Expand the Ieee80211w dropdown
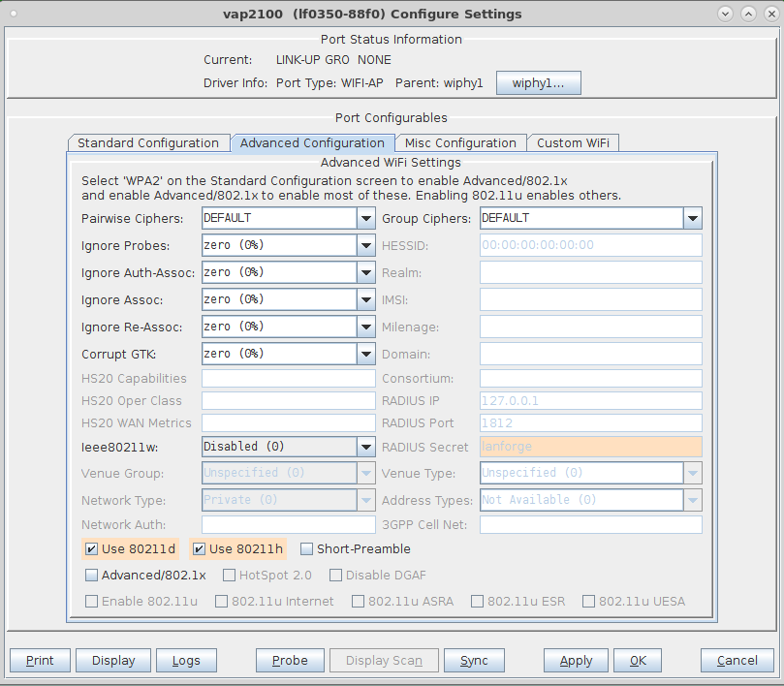This screenshot has width=784, height=686. pos(366,447)
